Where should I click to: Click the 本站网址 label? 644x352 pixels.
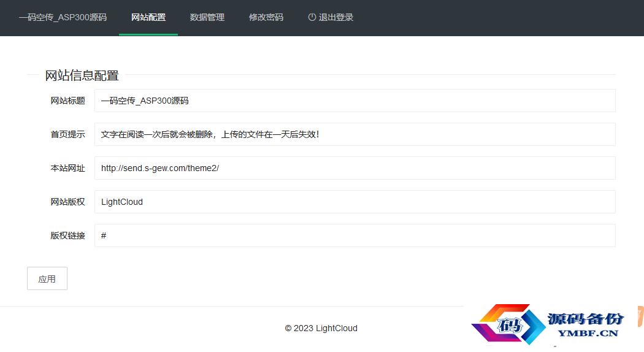(x=67, y=168)
